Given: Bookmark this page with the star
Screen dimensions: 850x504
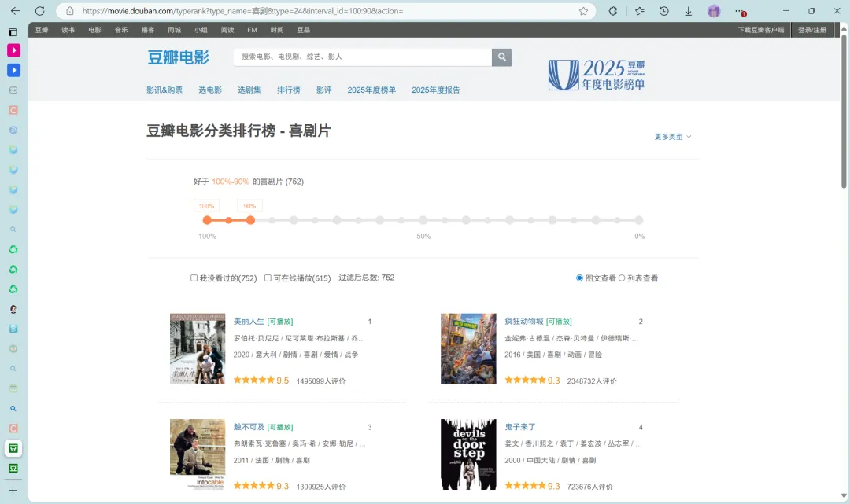Looking at the screenshot, I should tap(583, 11).
